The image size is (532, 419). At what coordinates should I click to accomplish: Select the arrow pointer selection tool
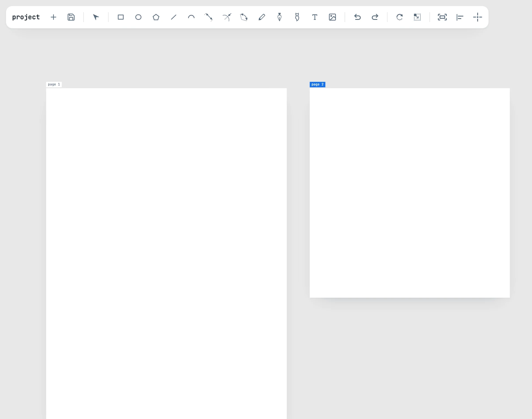click(96, 17)
